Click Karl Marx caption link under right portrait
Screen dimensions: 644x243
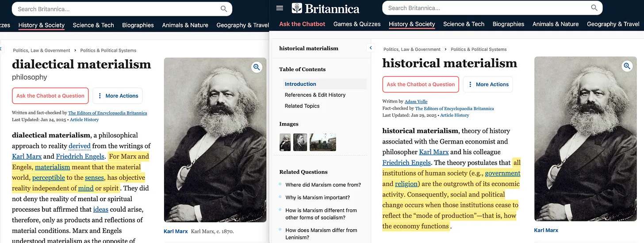click(x=546, y=230)
